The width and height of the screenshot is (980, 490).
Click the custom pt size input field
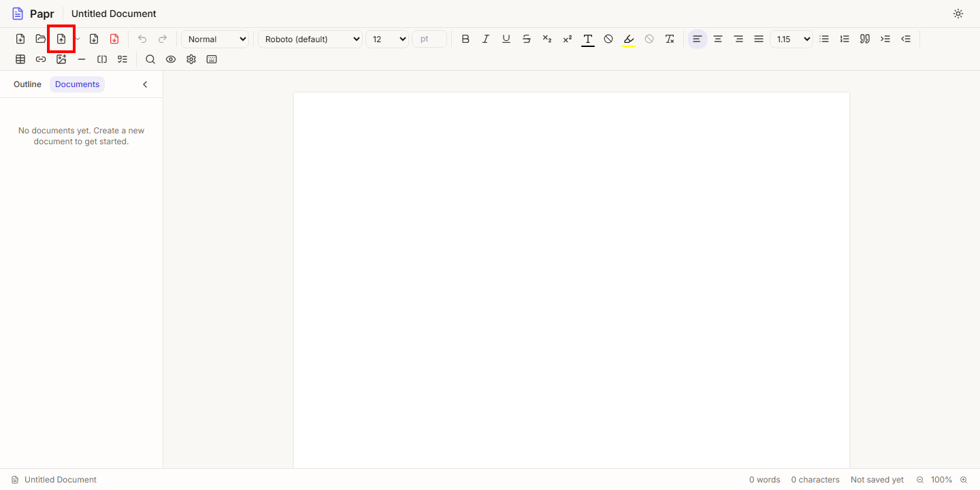[429, 39]
